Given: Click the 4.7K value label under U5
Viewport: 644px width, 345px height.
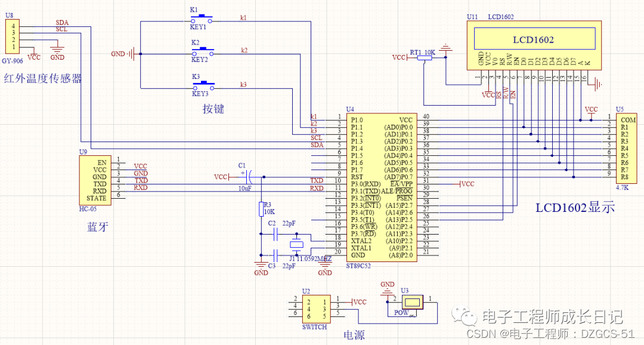Looking at the screenshot, I should click(x=622, y=187).
